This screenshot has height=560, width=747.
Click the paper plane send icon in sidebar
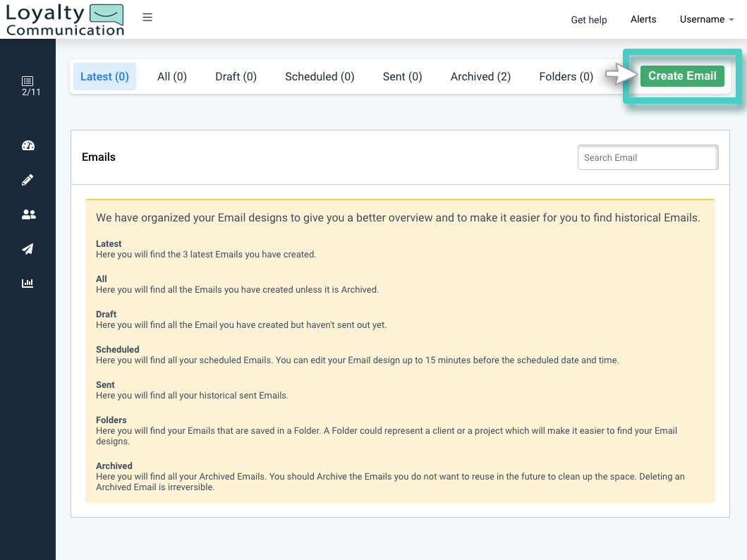(28, 249)
